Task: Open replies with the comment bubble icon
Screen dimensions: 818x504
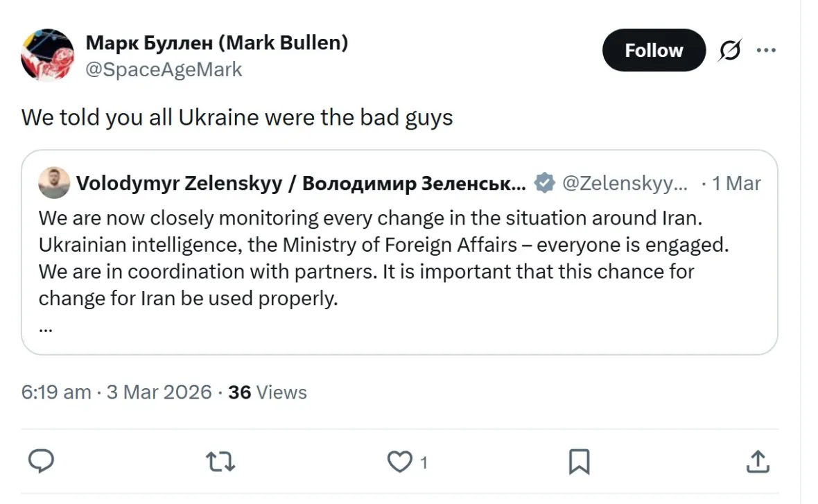Action: [x=41, y=461]
